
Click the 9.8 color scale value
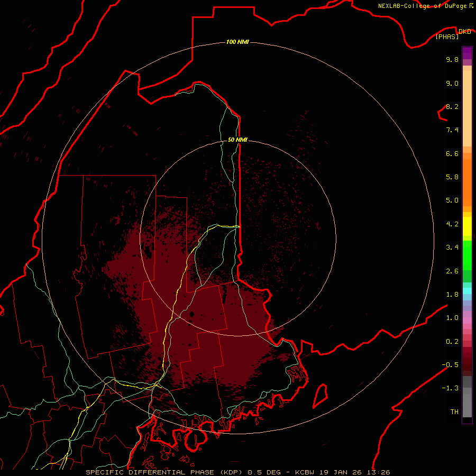pos(452,59)
